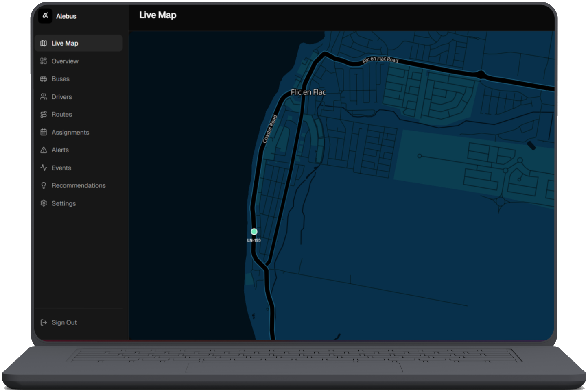Navigate to Drivers
588x392 pixels.
click(x=79, y=97)
